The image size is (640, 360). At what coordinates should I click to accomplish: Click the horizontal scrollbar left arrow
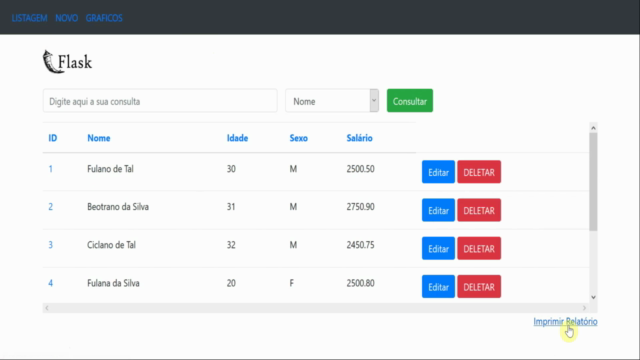coord(47,308)
